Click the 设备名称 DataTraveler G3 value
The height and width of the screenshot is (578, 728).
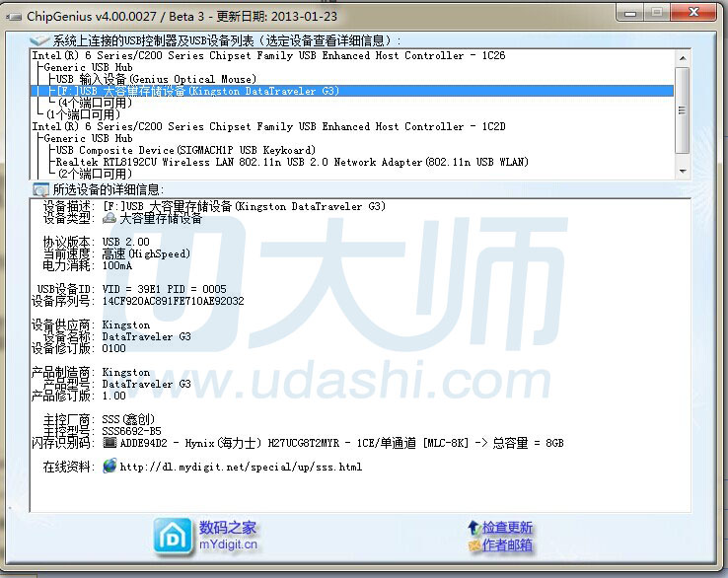pyautogui.click(x=146, y=336)
